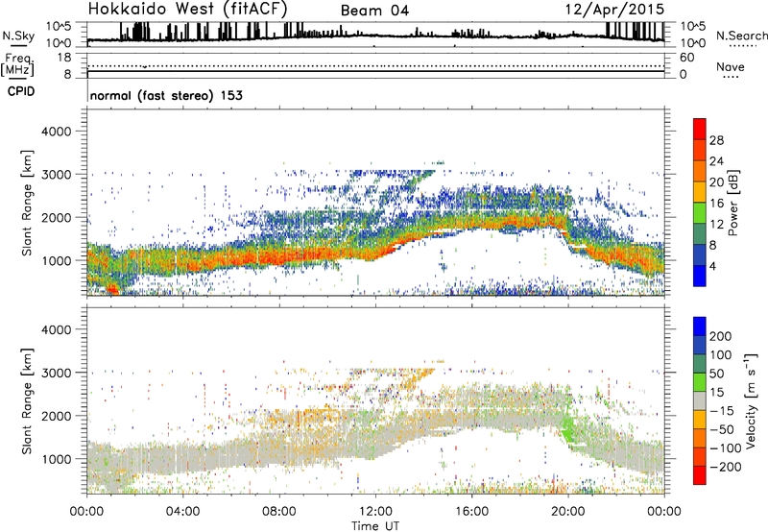Click the 'Hokkaido West (fitACF)' title
This screenshot has height=532, width=768.
tap(187, 10)
